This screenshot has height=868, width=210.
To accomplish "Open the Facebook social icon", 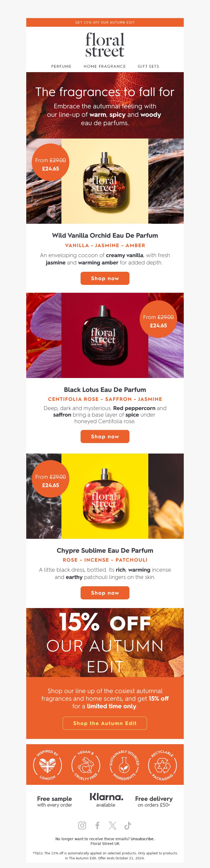I will point(97,825).
